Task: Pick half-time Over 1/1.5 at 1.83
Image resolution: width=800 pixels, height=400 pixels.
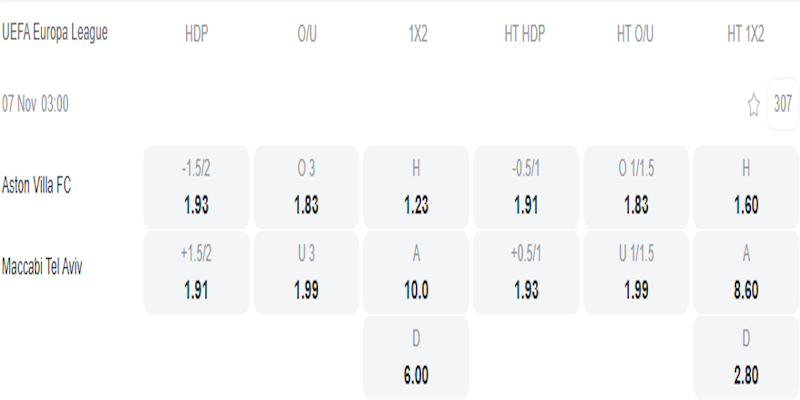Action: pos(636,187)
